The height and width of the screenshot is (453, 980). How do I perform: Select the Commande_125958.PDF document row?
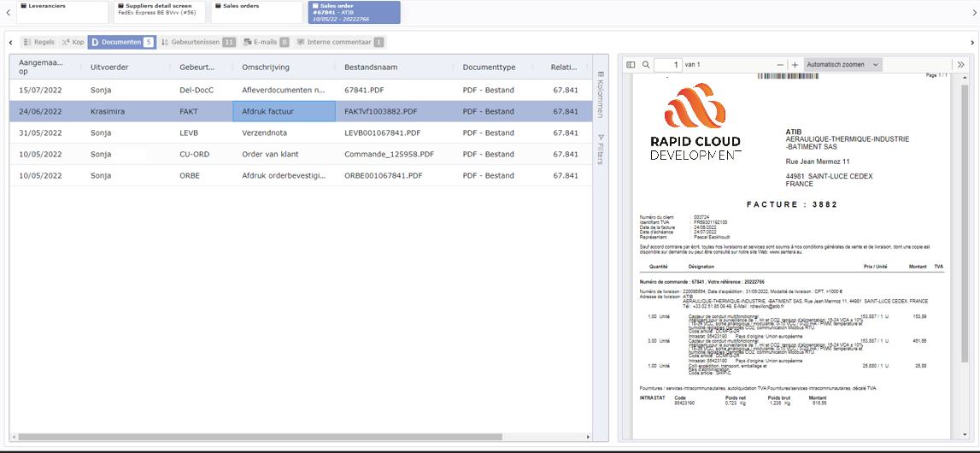388,155
